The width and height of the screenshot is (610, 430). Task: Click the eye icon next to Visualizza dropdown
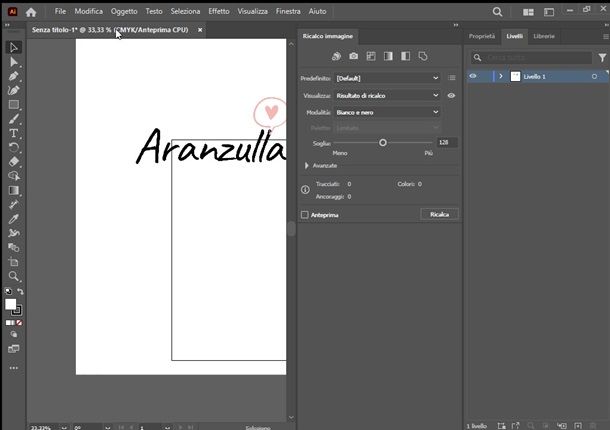point(451,95)
